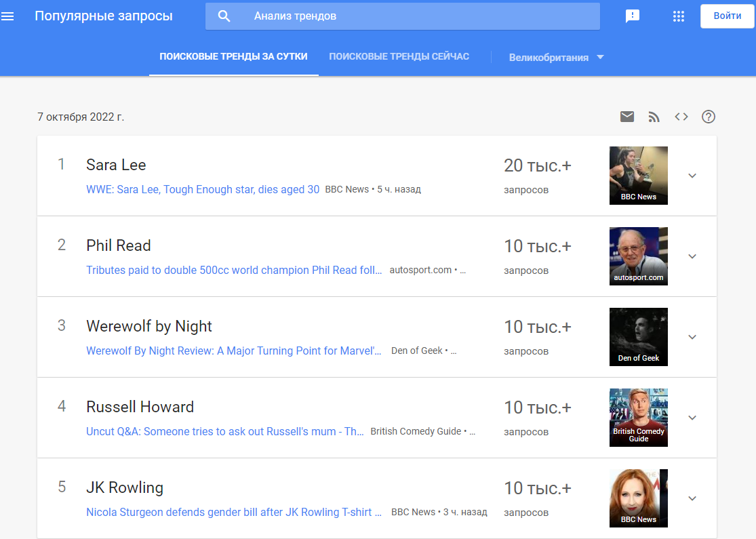Click the JK Rowling trend title

124,487
